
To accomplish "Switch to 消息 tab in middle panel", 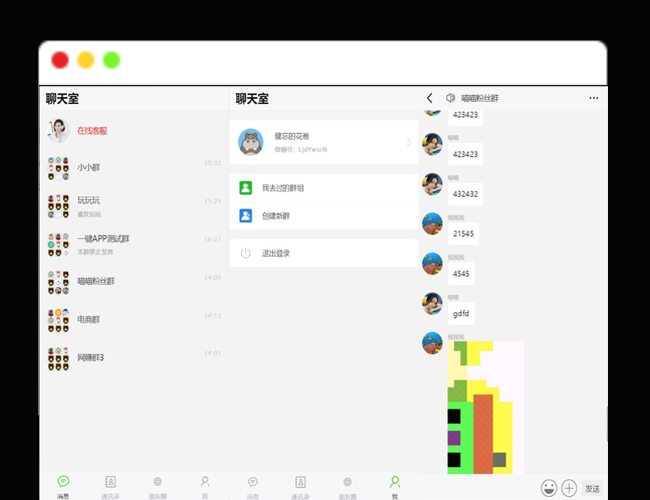I will (x=253, y=486).
